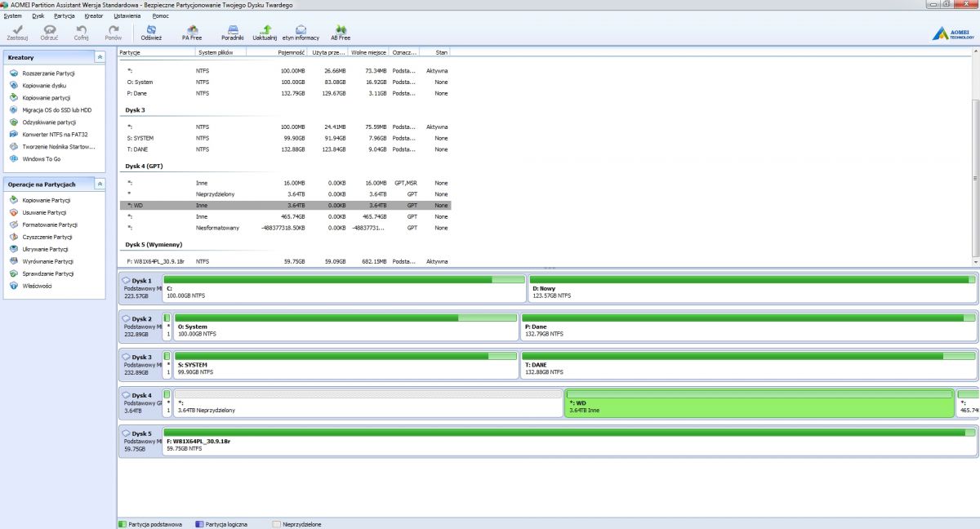
Task: Select the C: partition block on Dysk 1
Action: [x=344, y=289]
